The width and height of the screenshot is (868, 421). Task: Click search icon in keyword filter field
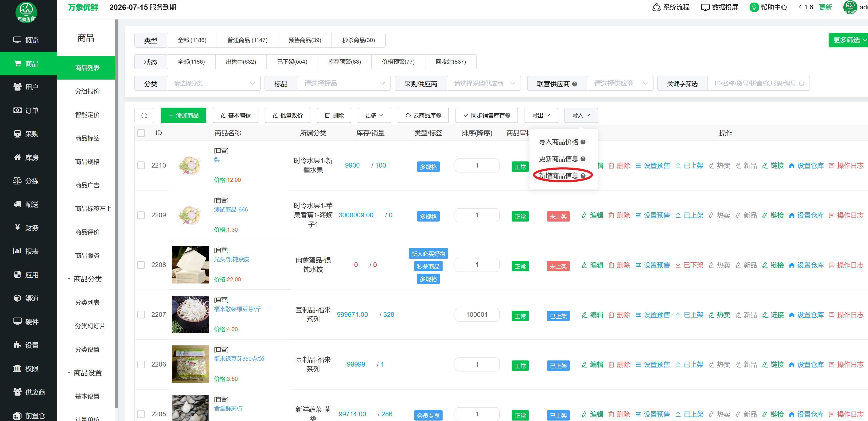coord(802,84)
